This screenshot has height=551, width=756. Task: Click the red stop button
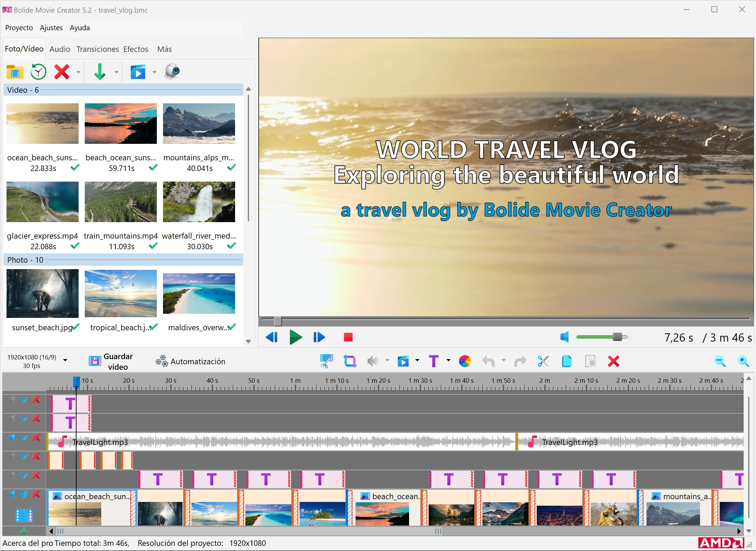coord(348,337)
